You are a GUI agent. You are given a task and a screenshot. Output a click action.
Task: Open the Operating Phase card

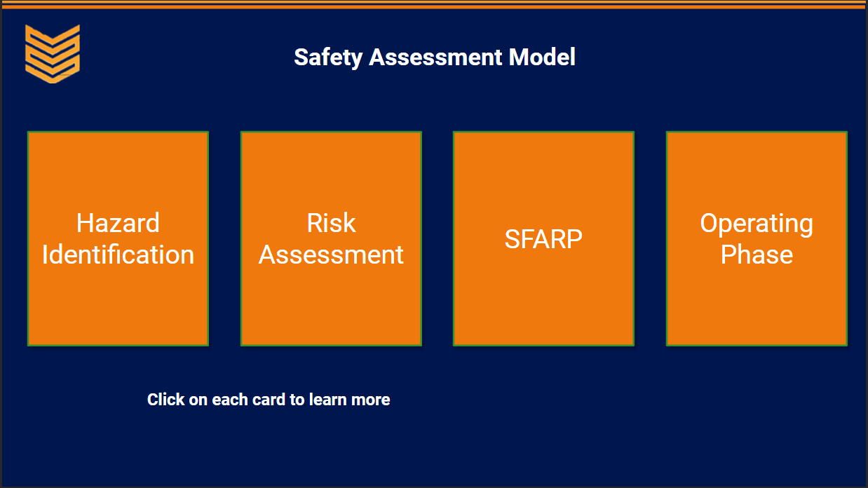pyautogui.click(x=757, y=238)
